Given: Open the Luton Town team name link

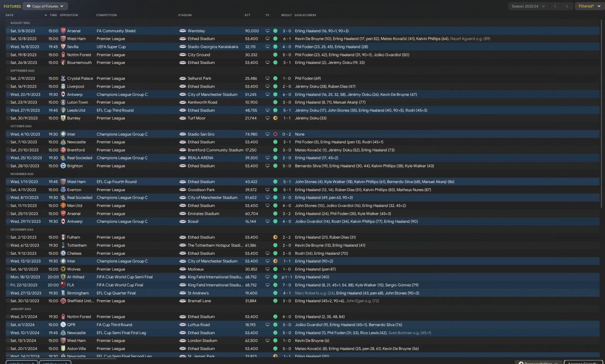Looking at the screenshot, I should 78,102.
